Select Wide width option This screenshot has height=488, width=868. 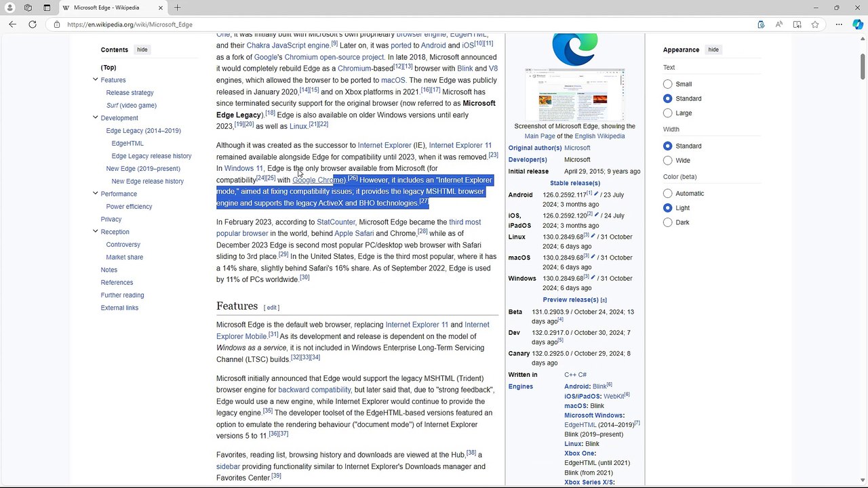point(668,161)
